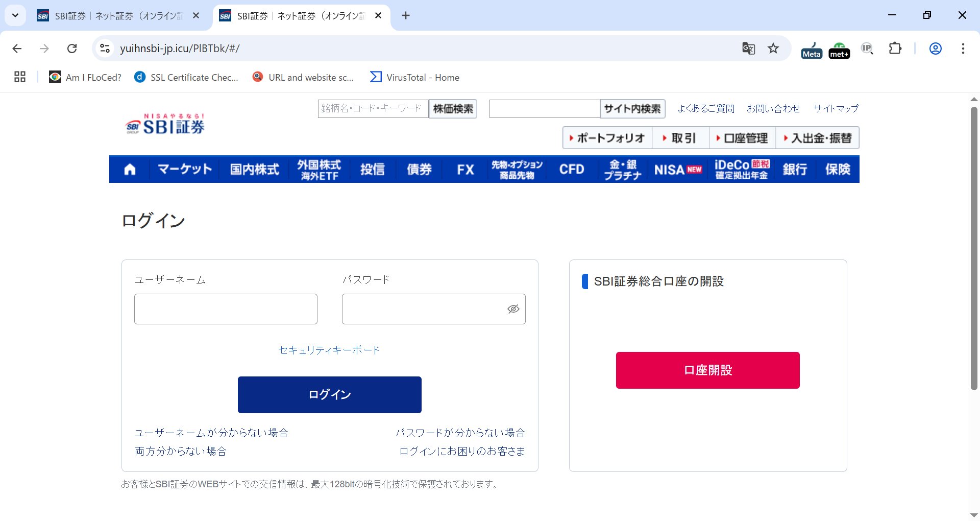Screen dimensions: 980x521
Task: Click the IP lookup extension icon
Action: pyautogui.click(x=867, y=49)
